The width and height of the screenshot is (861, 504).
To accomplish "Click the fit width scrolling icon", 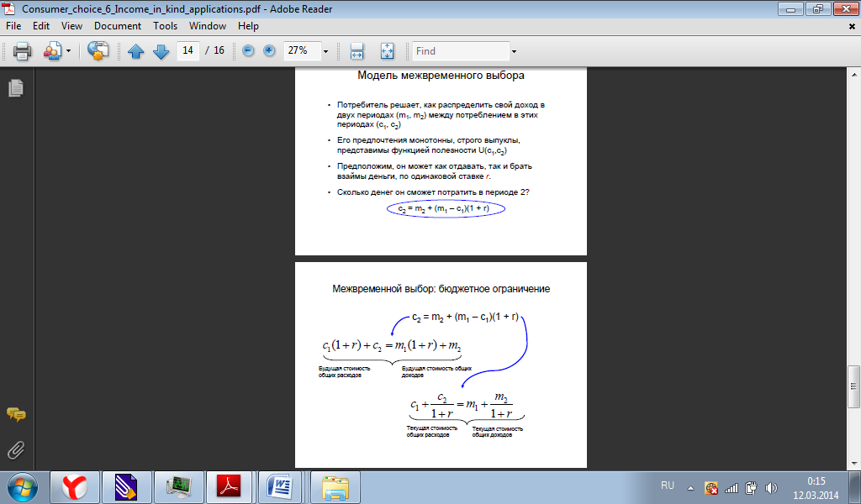I will [357, 51].
